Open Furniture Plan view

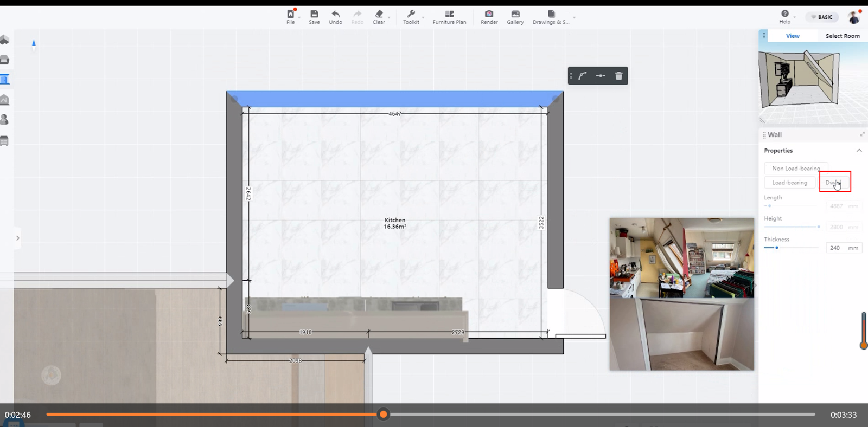coord(449,17)
